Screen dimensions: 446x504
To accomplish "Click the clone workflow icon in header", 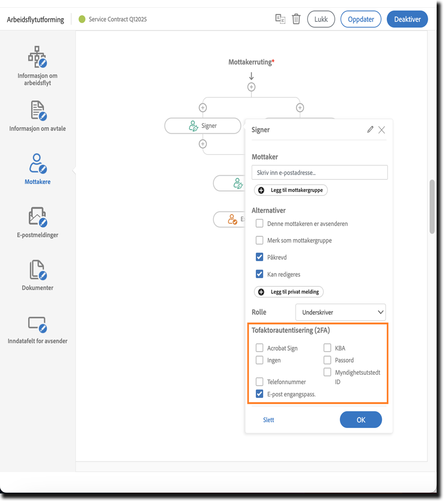I will point(280,19).
